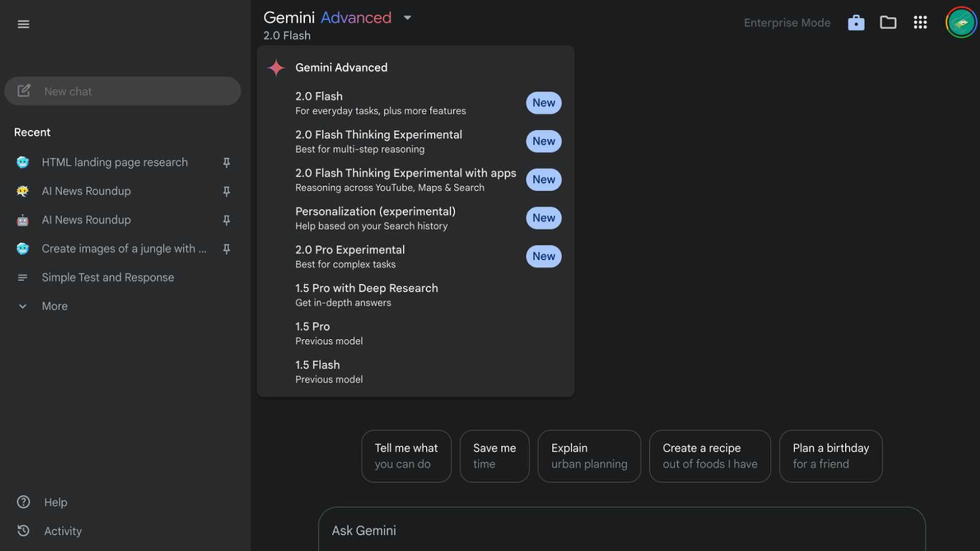The height and width of the screenshot is (551, 980).
Task: Click the profile avatar in the corner
Action: pyautogui.click(x=961, y=22)
